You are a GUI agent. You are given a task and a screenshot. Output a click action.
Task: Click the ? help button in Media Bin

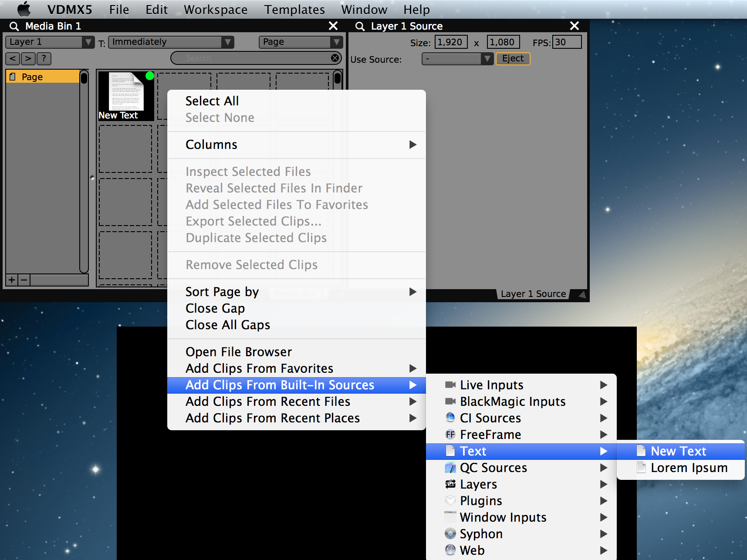click(x=44, y=58)
